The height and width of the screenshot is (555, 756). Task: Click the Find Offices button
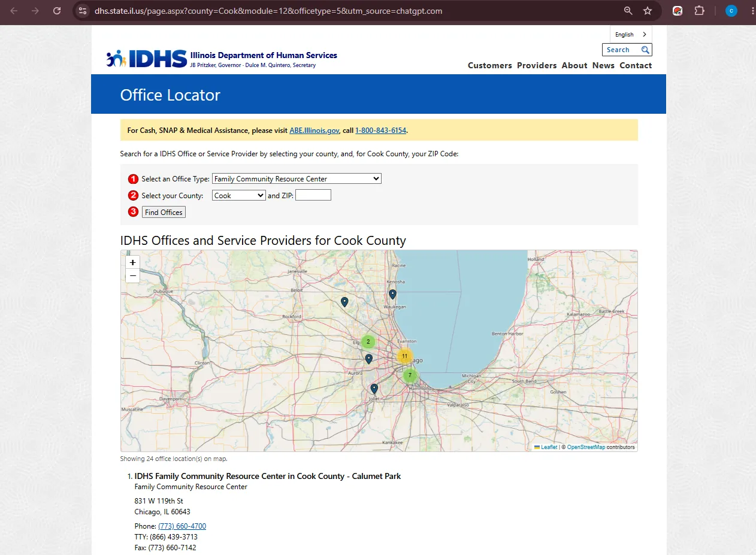164,212
